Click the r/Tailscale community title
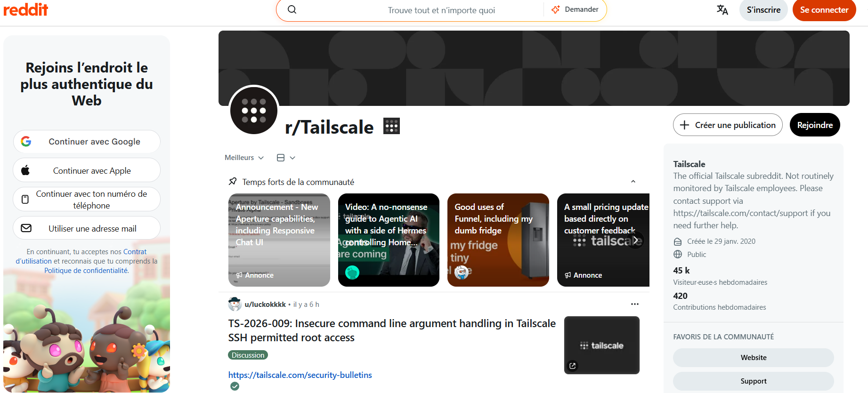Screen dimensions: 868x393 tap(329, 127)
